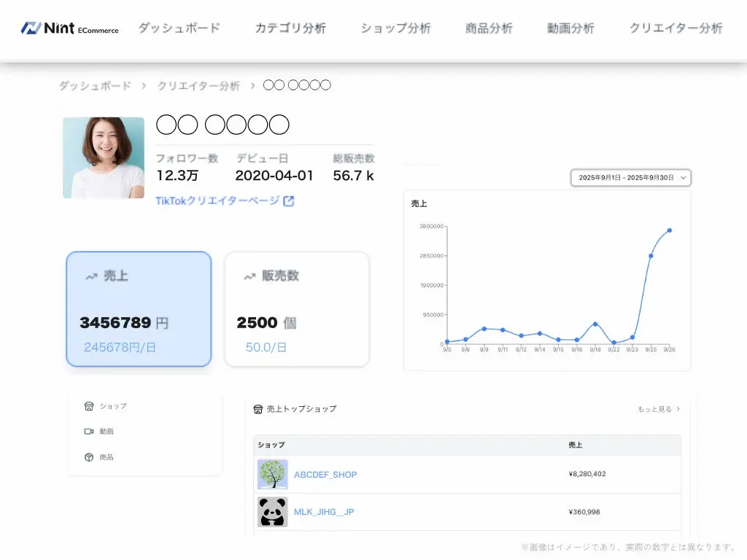Select the 販売数 metric card
Viewport: 747px width, 560px height.
[x=297, y=309]
